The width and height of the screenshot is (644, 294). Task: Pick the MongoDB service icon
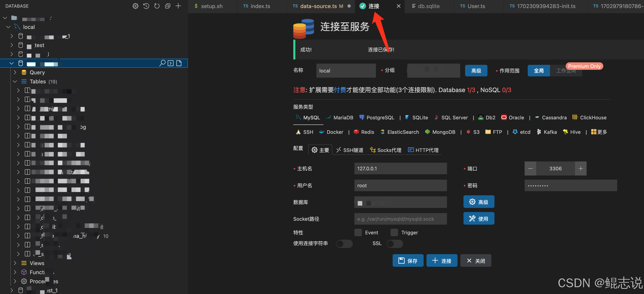click(440, 132)
